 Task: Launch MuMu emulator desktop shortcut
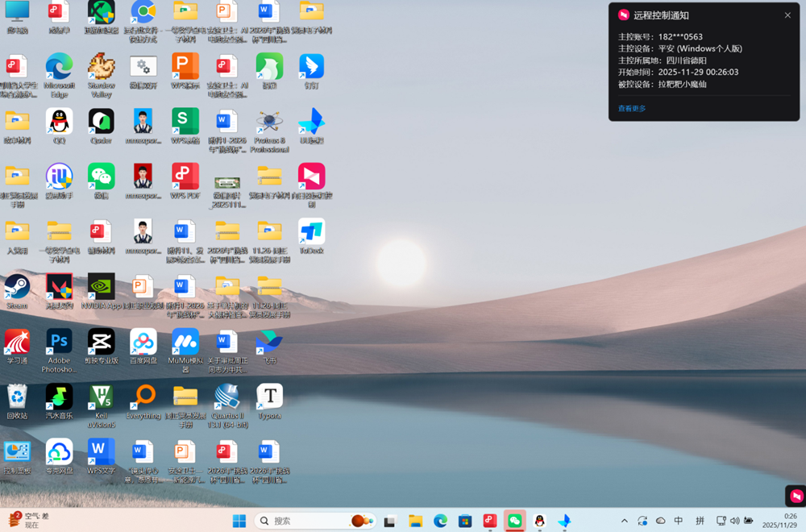(x=185, y=343)
